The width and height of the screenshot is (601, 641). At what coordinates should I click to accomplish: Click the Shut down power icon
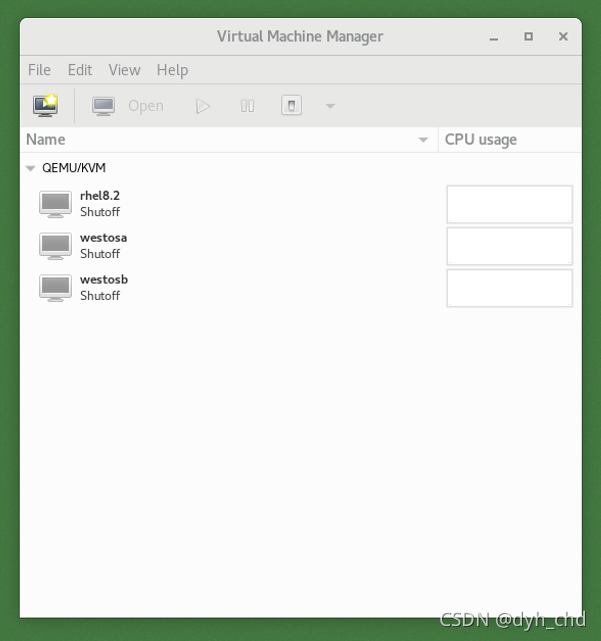tap(292, 105)
